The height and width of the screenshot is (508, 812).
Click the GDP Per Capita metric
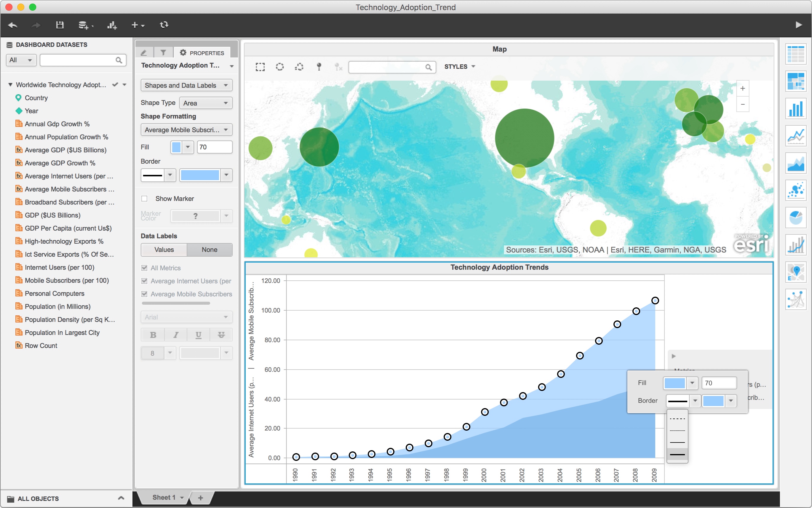coord(68,228)
